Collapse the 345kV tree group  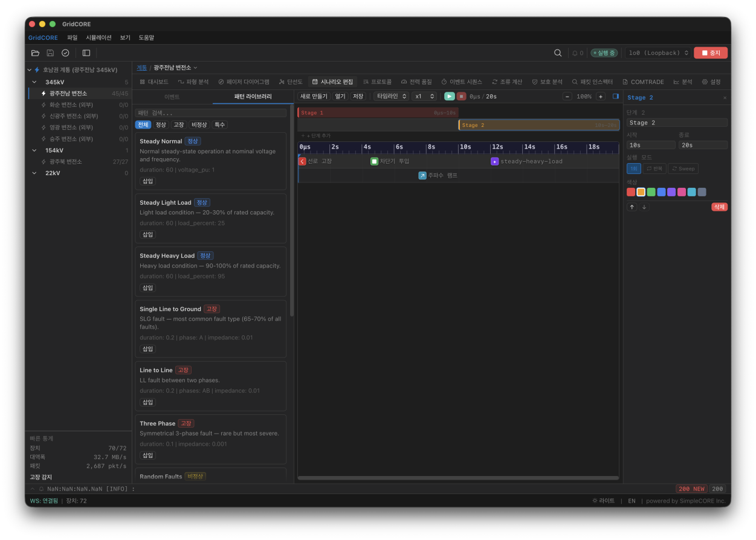pyautogui.click(x=34, y=82)
